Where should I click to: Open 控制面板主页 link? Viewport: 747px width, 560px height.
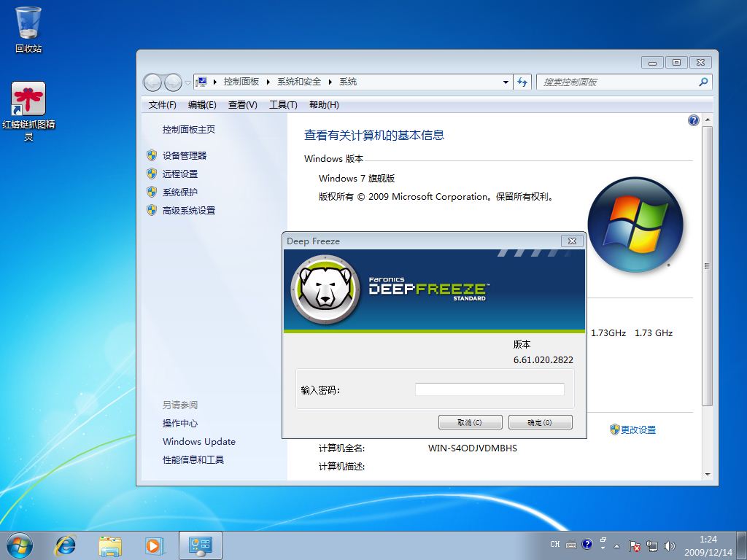(x=189, y=130)
